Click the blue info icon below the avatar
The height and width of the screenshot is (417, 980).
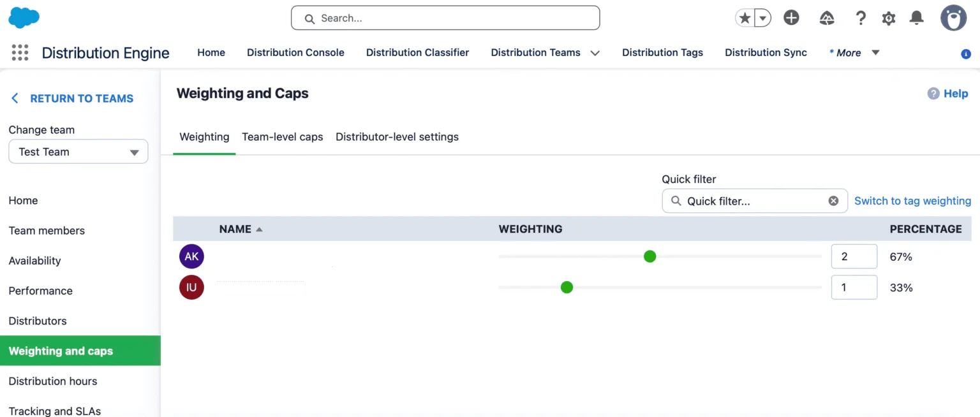[x=966, y=54]
